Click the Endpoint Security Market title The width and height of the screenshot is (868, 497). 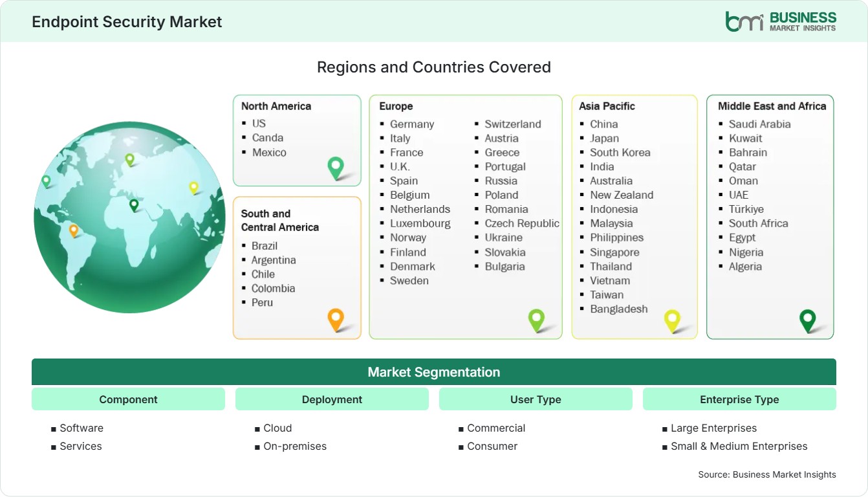click(127, 21)
